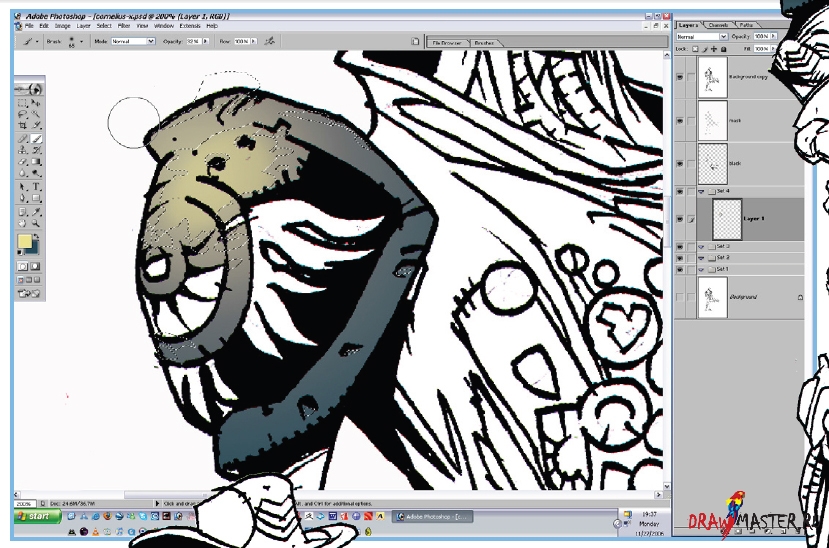The width and height of the screenshot is (829, 548).
Task: Switch to Standard editing mode
Action: pyautogui.click(x=23, y=266)
